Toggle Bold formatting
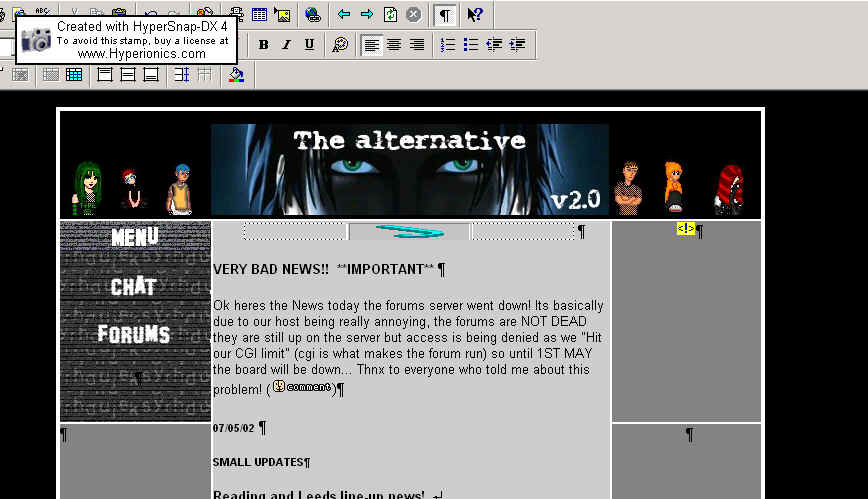 [x=264, y=44]
